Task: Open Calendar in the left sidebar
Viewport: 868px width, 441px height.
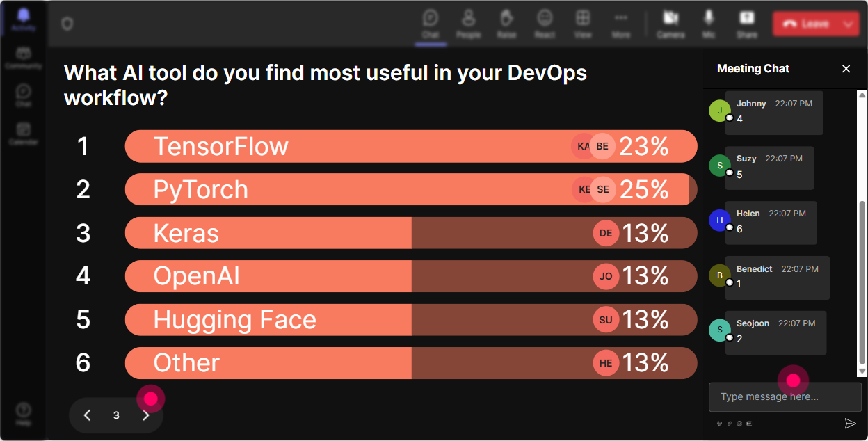Action: tap(24, 133)
